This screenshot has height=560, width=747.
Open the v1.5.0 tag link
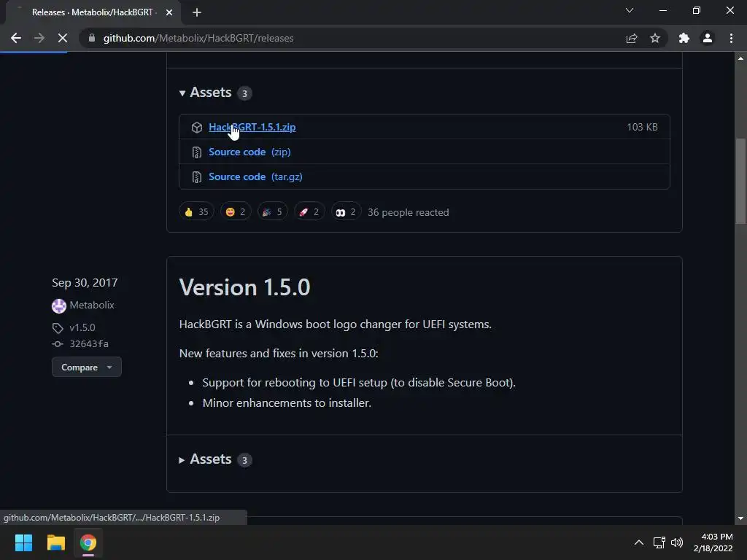point(82,327)
